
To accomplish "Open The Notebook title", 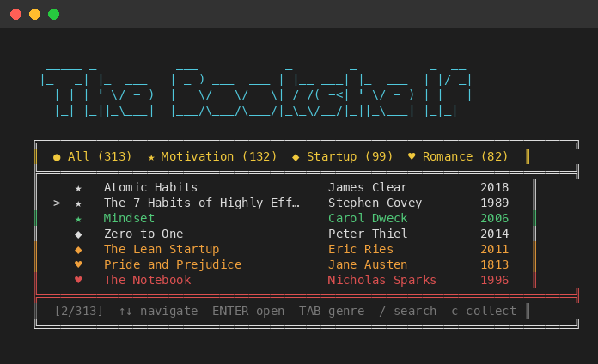I will click(147, 280).
